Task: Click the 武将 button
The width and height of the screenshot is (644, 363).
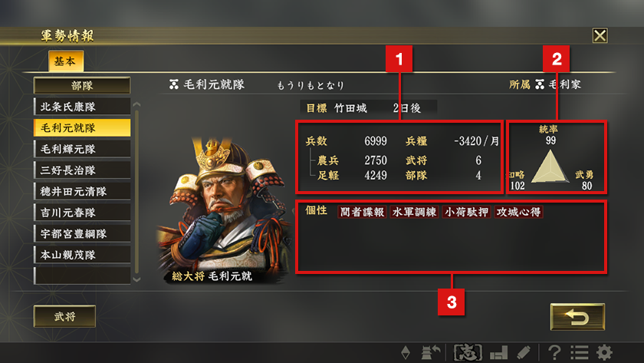Action: pyautogui.click(x=64, y=316)
